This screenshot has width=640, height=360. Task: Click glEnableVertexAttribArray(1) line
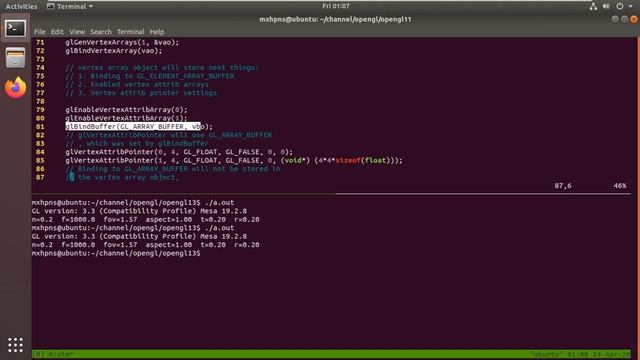[126, 118]
